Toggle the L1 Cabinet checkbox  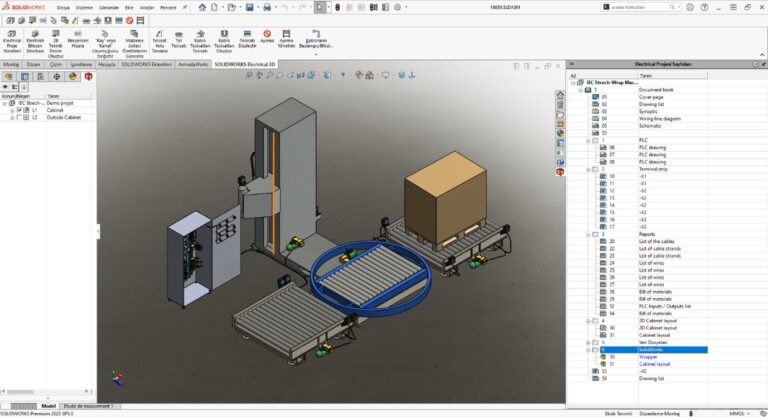pyautogui.click(x=19, y=110)
